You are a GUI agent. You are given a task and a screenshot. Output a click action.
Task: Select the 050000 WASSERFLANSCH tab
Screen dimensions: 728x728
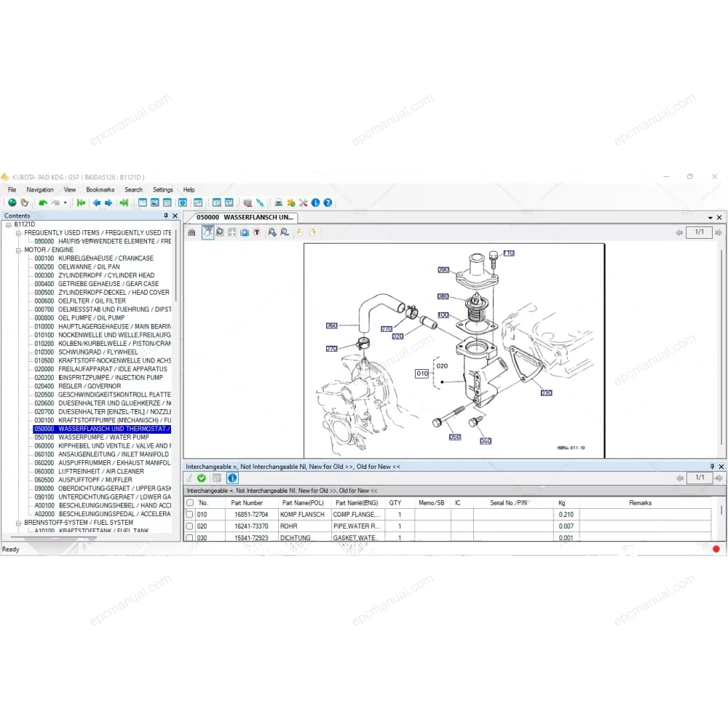click(x=245, y=217)
